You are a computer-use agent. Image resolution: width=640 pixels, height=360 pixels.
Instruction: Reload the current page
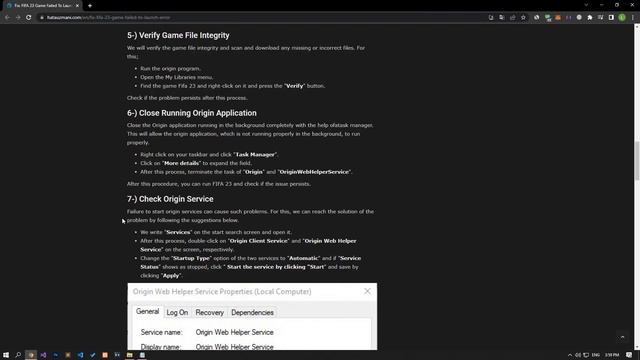coord(29,18)
